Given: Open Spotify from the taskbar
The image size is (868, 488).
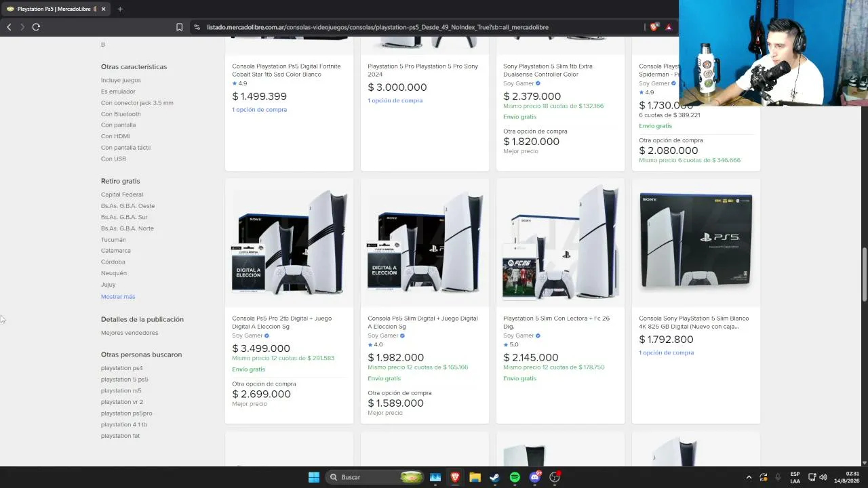Looking at the screenshot, I should point(515,477).
